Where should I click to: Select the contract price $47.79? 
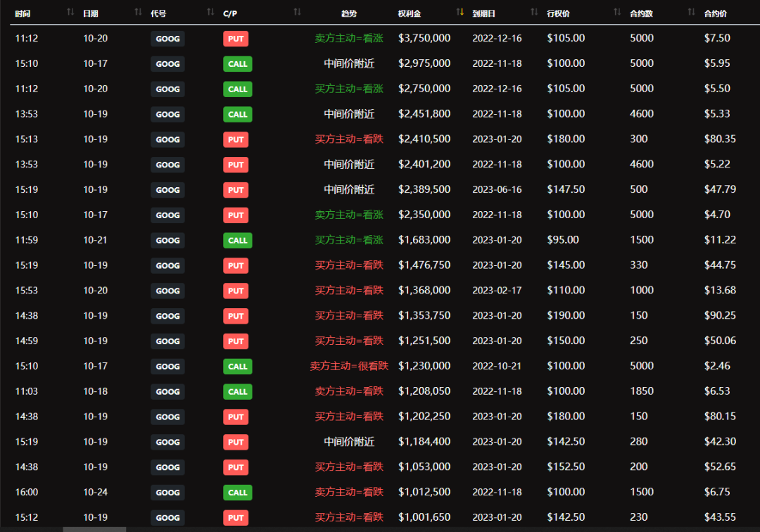(x=720, y=189)
